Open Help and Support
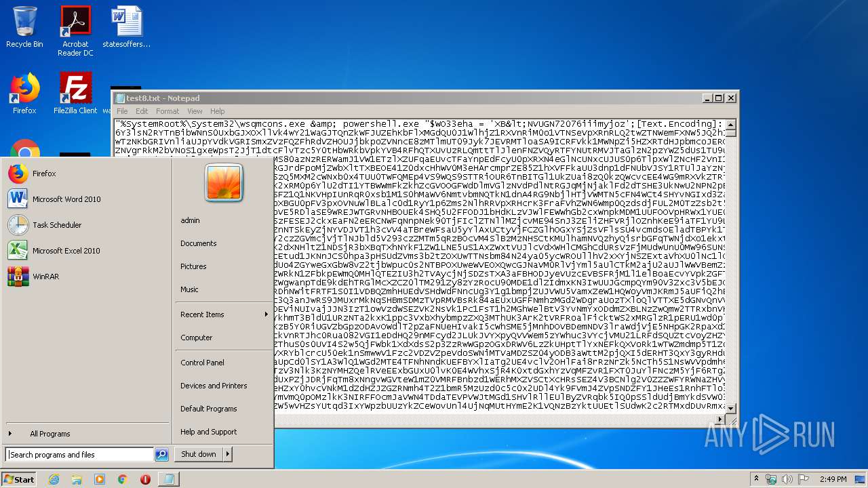The width and height of the screenshot is (868, 488). tap(208, 432)
